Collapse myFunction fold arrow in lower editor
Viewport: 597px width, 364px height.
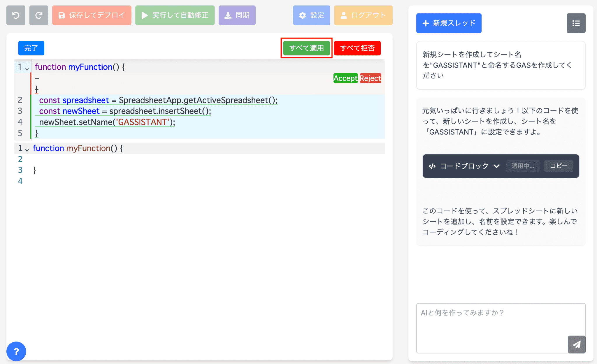(27, 150)
